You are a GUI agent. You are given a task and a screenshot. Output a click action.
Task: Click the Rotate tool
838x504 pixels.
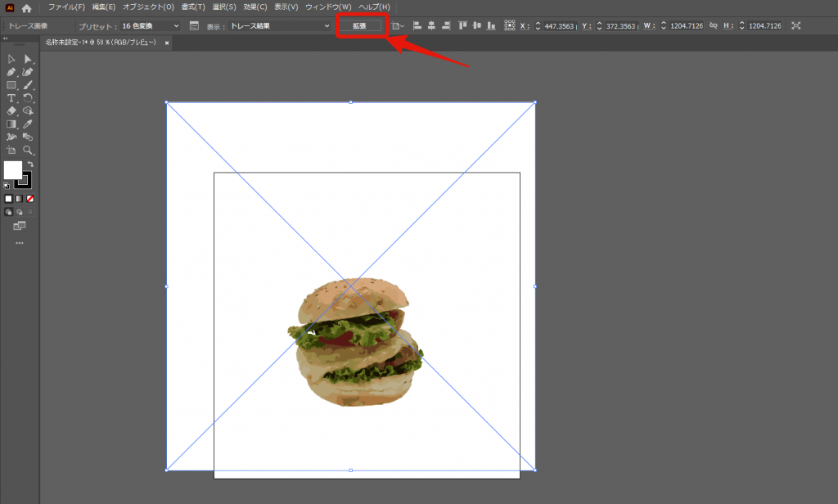(x=28, y=98)
